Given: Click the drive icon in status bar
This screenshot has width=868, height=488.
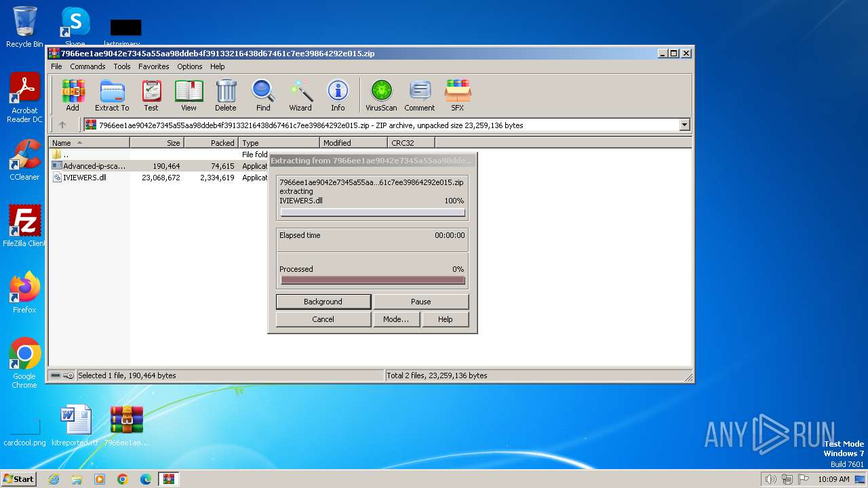Looking at the screenshot, I should [x=56, y=375].
